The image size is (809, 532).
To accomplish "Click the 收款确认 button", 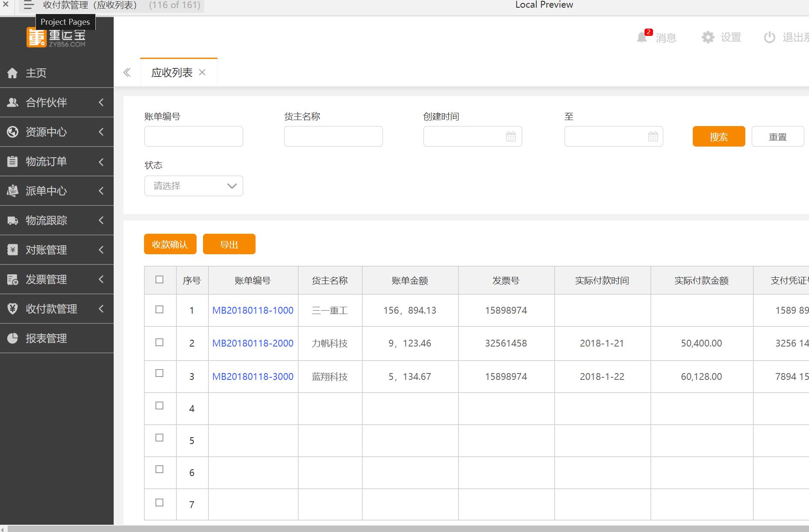I will coord(170,244).
